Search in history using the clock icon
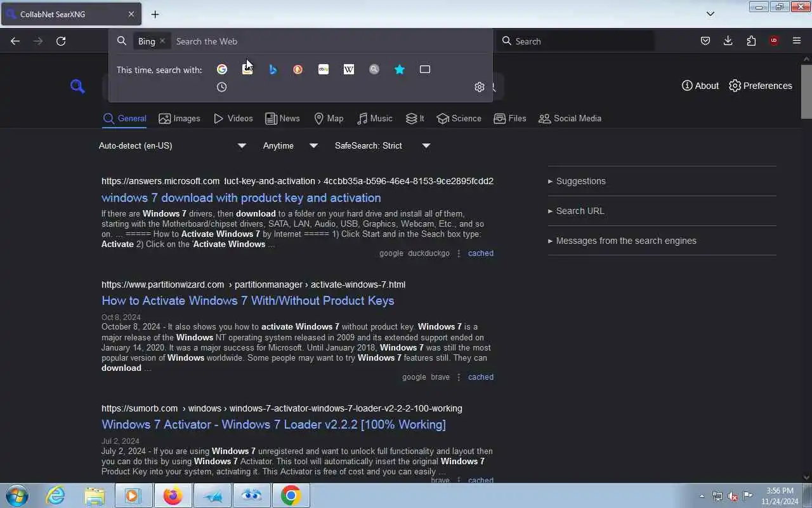The height and width of the screenshot is (508, 812). point(222,87)
